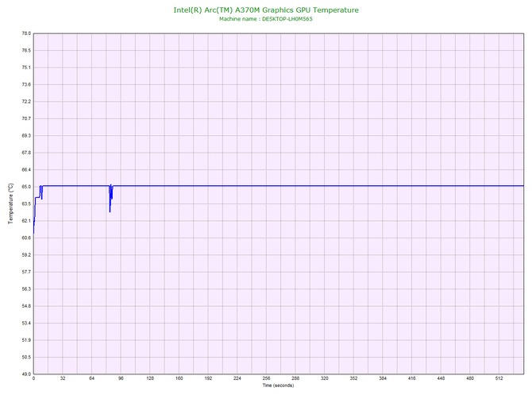Click the 352 tick on the time axis
The height and width of the screenshot is (399, 532).
pos(353,378)
